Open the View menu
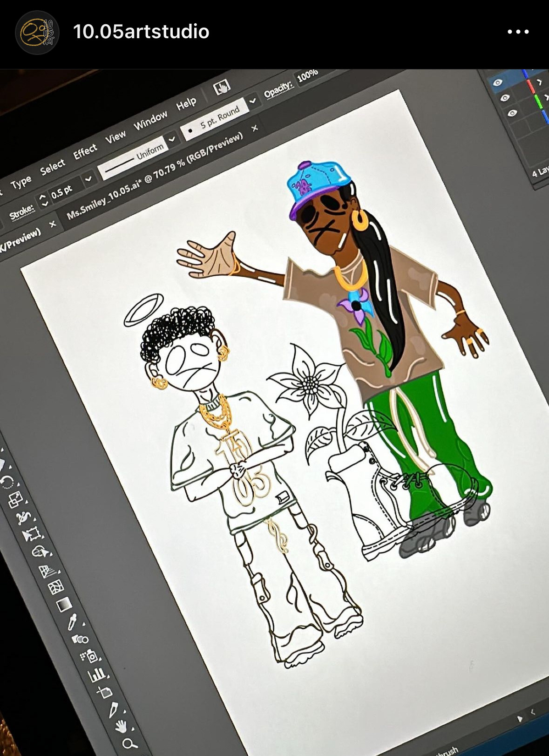The height and width of the screenshot is (756, 549). tap(115, 136)
